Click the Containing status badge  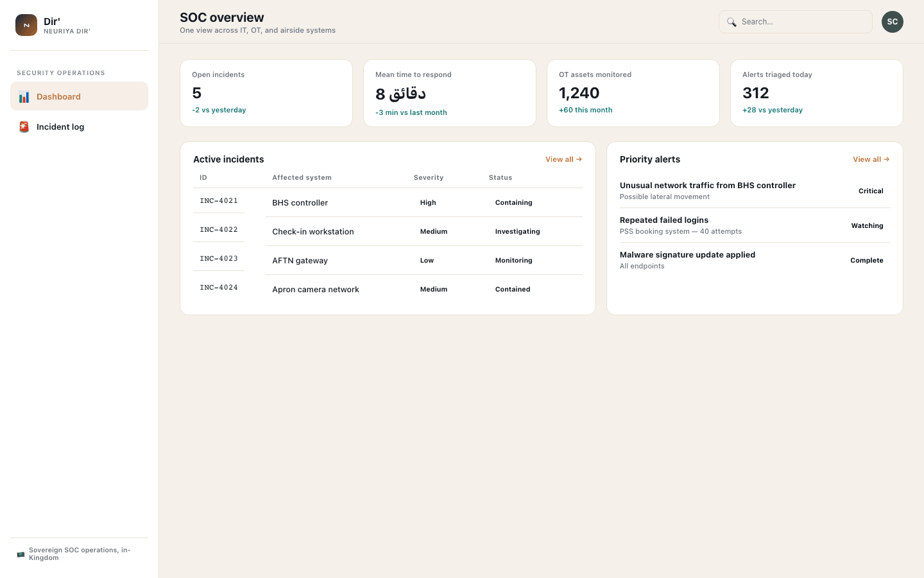click(x=513, y=203)
